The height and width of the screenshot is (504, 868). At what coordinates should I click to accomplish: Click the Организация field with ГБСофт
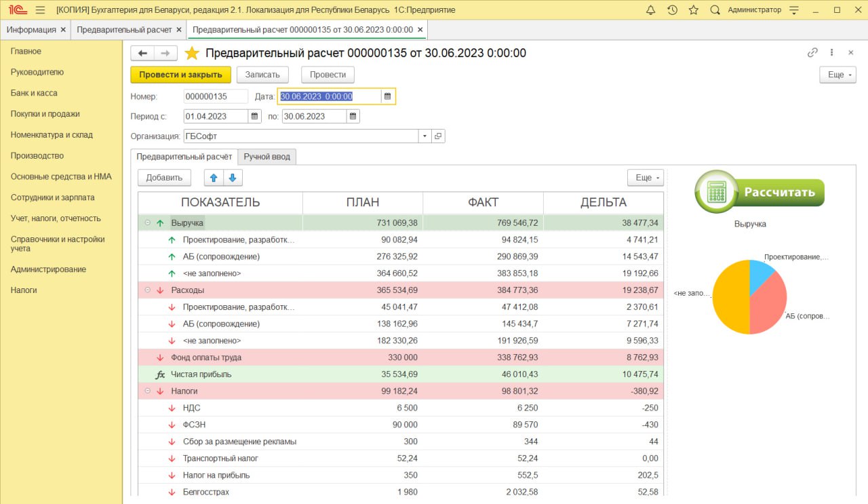click(x=301, y=136)
